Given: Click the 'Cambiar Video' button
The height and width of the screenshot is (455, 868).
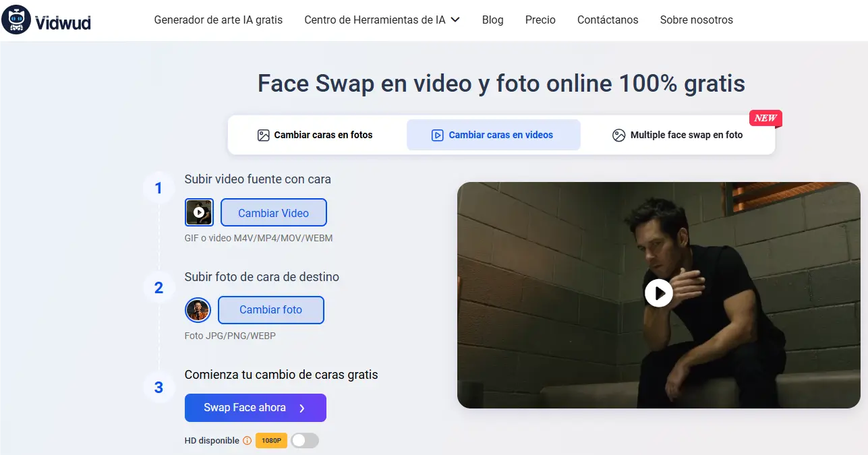Looking at the screenshot, I should [x=273, y=212].
